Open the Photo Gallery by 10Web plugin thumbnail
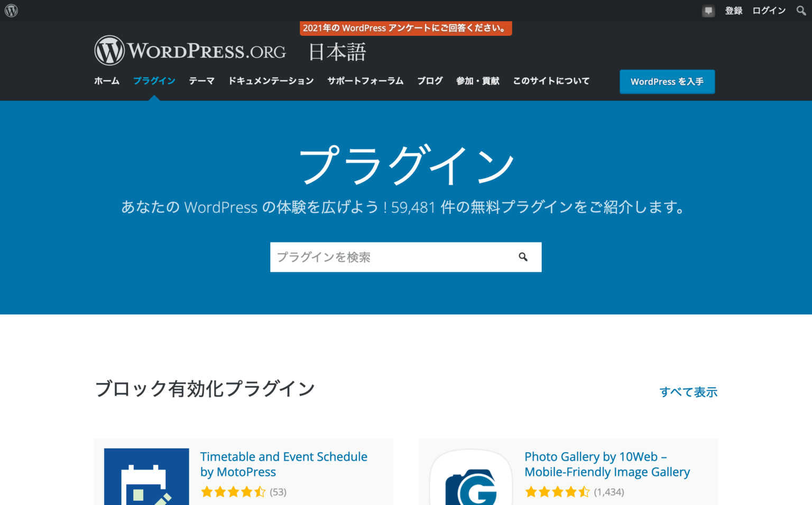The width and height of the screenshot is (812, 505). (470, 476)
